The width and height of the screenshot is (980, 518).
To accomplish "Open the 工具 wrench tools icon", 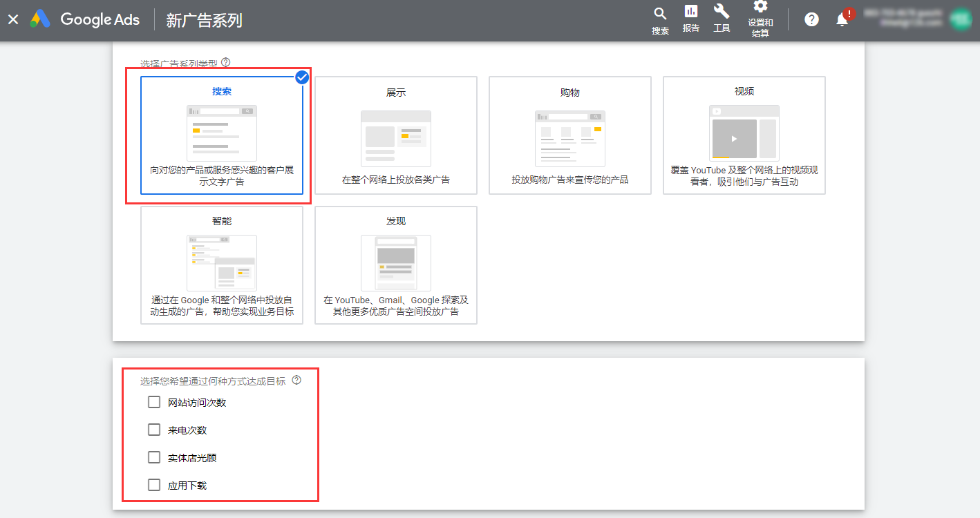I will coord(722,12).
